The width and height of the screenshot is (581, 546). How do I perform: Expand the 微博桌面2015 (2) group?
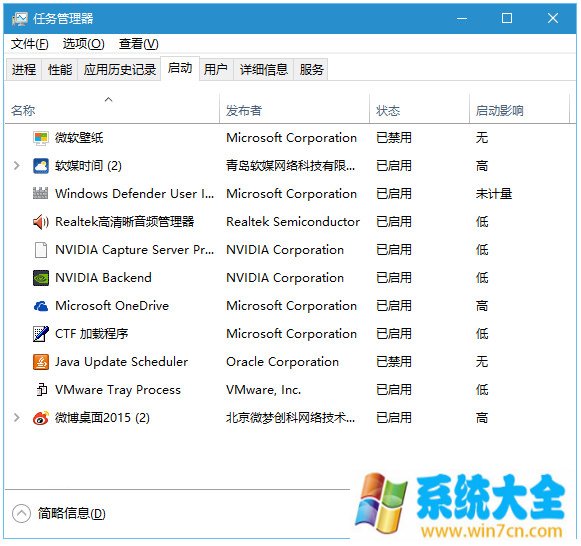pos(16,418)
